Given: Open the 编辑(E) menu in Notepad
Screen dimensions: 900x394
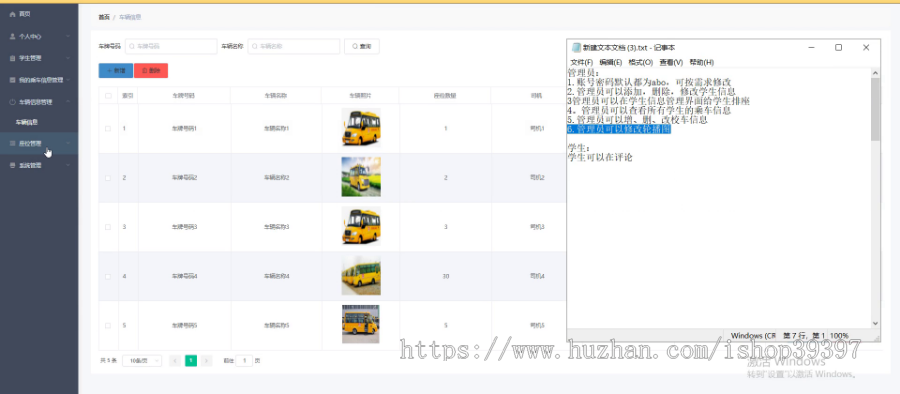Looking at the screenshot, I should pyautogui.click(x=611, y=62).
